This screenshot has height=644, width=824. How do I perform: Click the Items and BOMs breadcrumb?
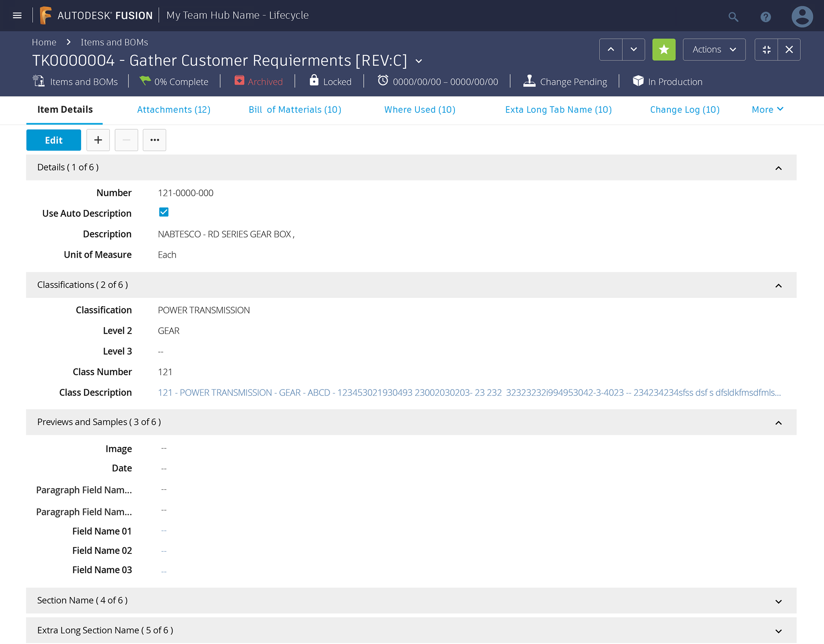(114, 42)
